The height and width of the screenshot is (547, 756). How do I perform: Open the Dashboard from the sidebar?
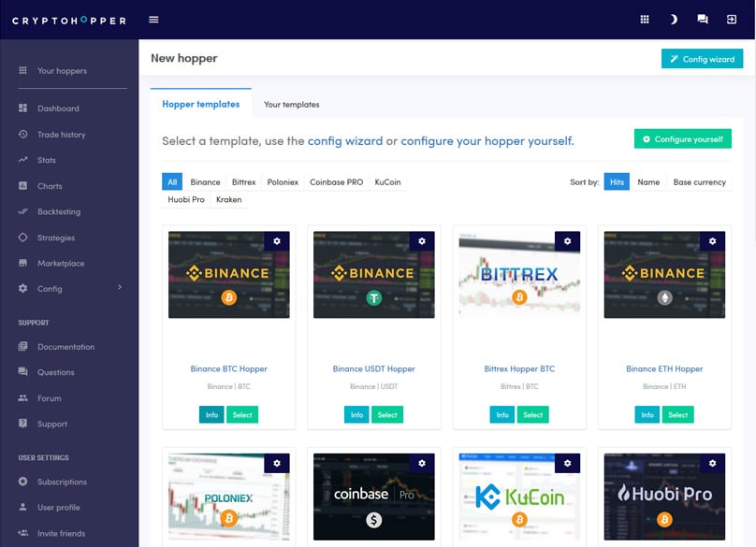point(56,108)
